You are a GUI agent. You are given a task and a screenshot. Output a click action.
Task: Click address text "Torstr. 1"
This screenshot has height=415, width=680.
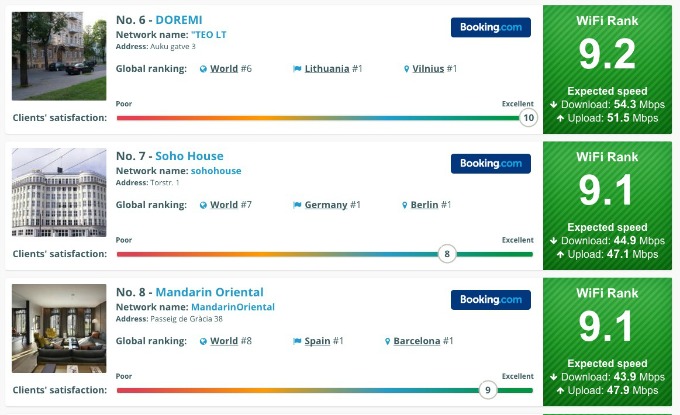click(165, 183)
